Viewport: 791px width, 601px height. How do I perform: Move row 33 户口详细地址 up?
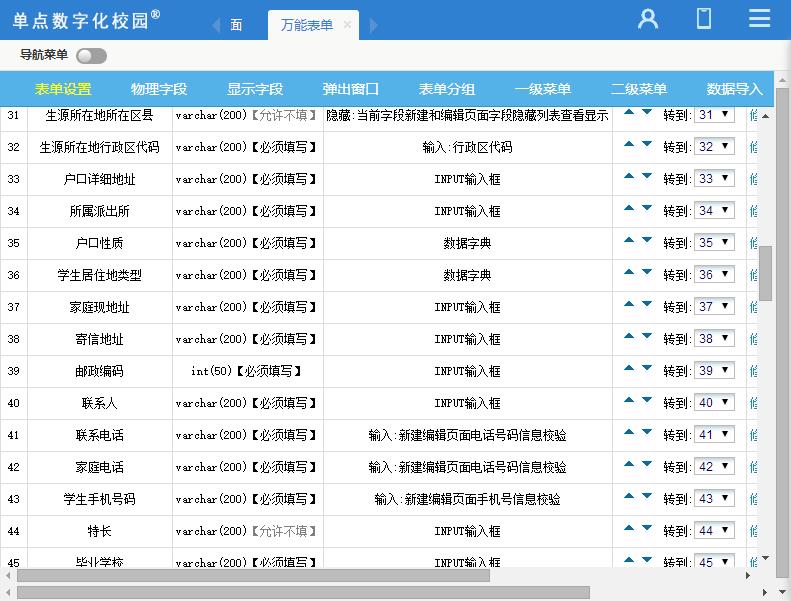pyautogui.click(x=629, y=176)
